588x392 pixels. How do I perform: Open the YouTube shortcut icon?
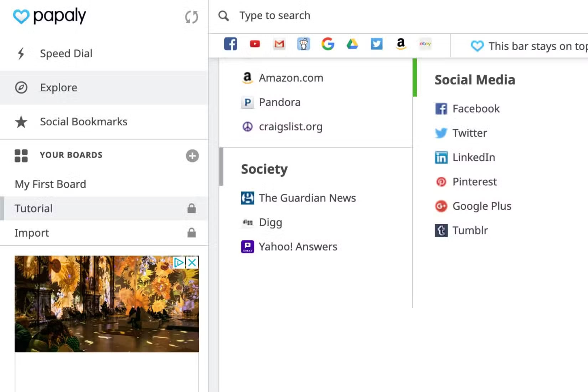tap(254, 44)
